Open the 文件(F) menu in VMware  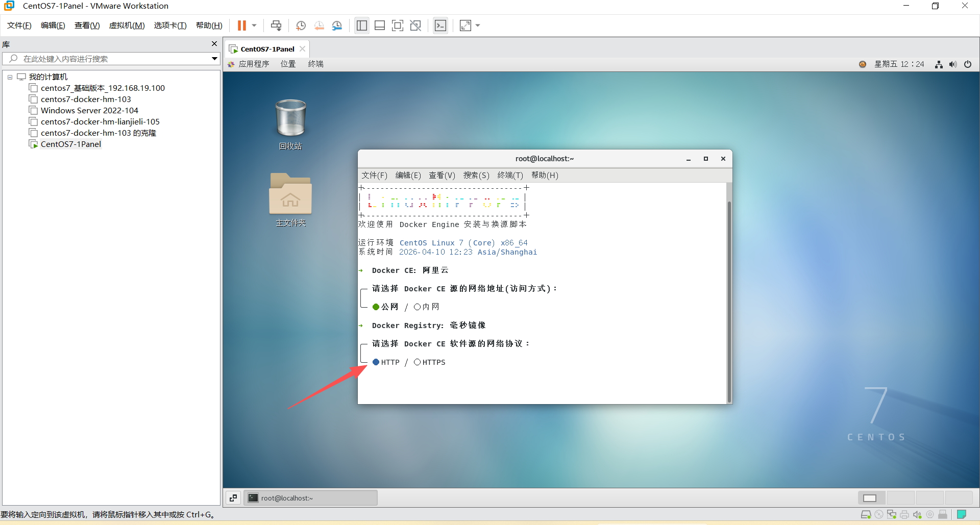[19, 26]
